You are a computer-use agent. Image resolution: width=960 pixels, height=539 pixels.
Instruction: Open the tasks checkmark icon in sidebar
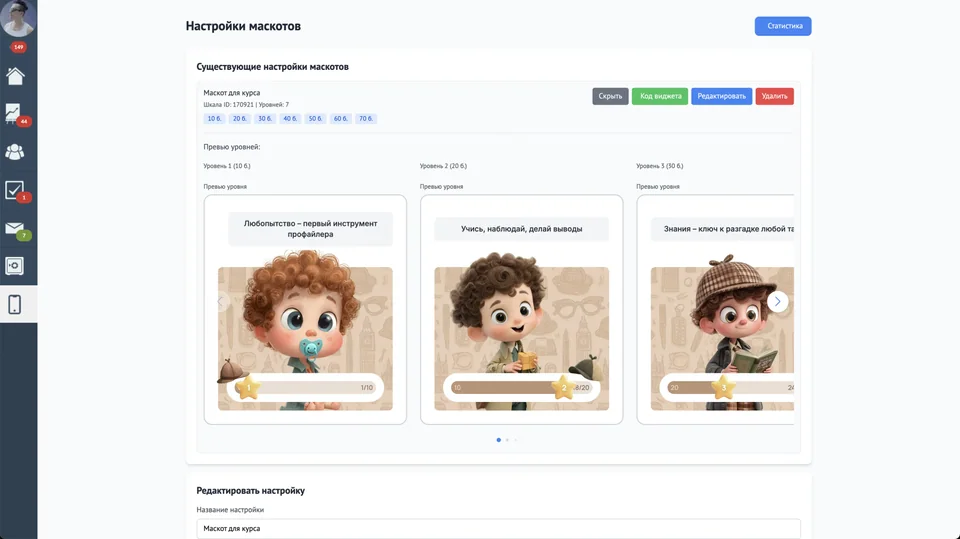click(14, 190)
